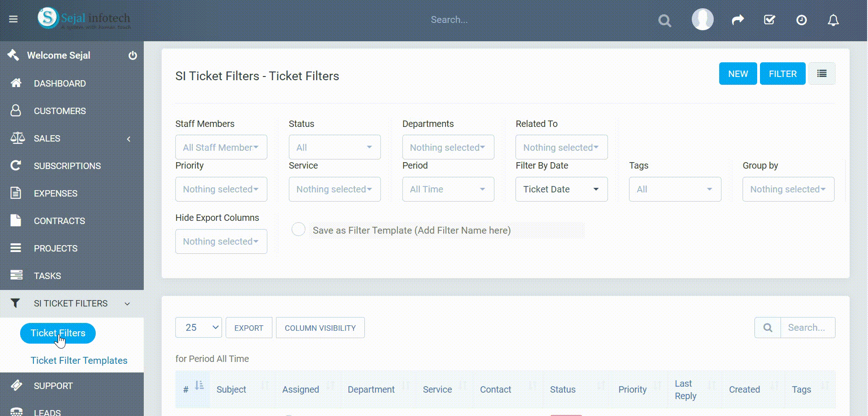
Task: Click the logout power icon
Action: (x=133, y=55)
